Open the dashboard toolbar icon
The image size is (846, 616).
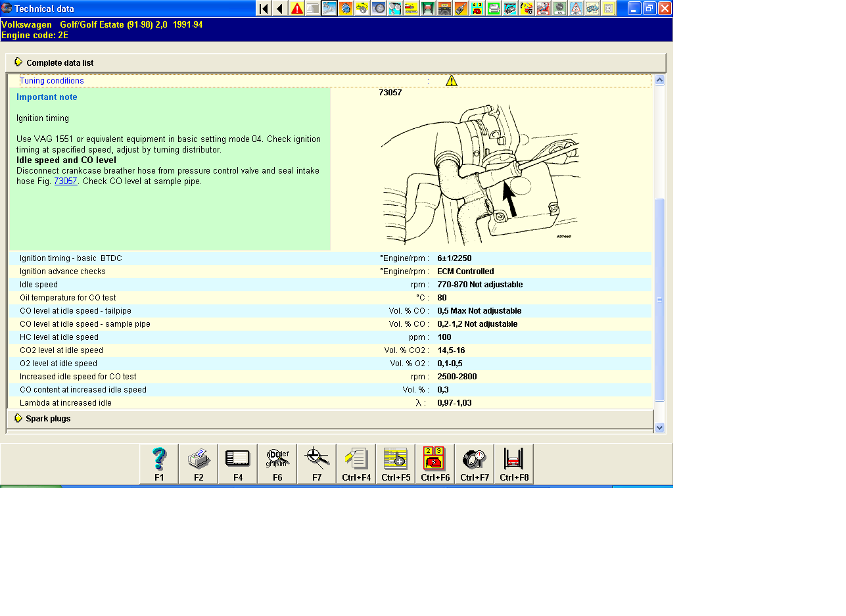(x=444, y=9)
